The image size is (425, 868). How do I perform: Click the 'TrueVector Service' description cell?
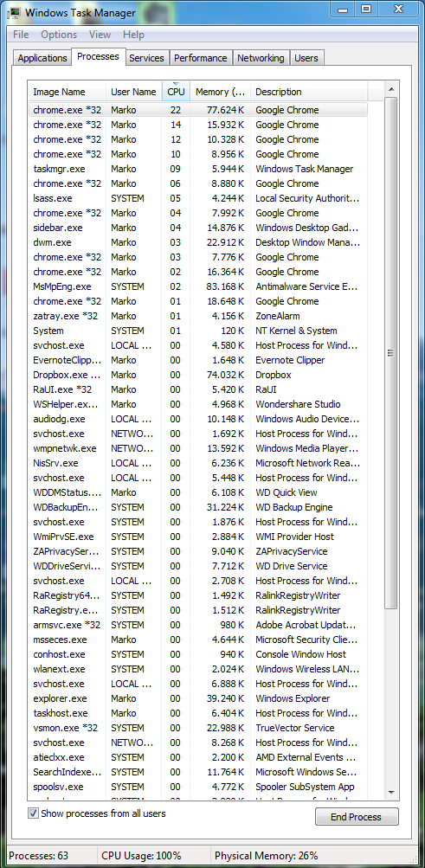pyautogui.click(x=295, y=728)
